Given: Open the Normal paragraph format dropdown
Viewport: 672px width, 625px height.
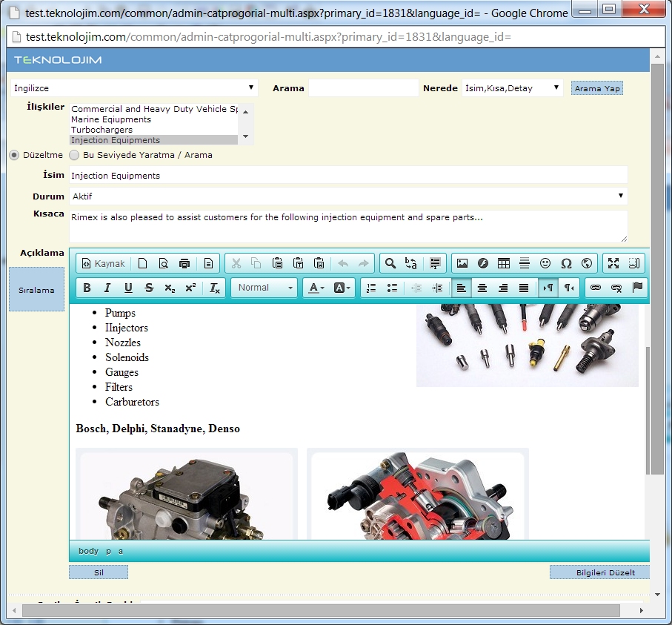Looking at the screenshot, I should coord(265,288).
